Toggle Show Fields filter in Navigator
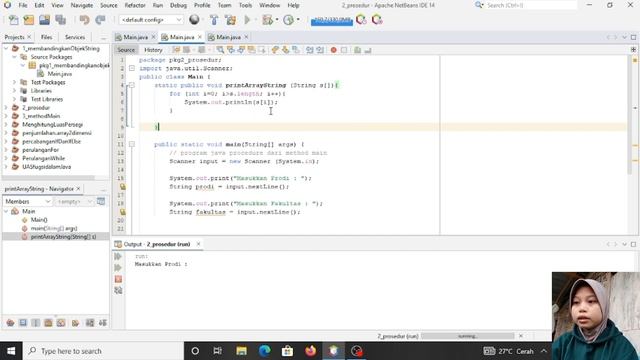The width and height of the screenshot is (640, 360). pos(23,323)
